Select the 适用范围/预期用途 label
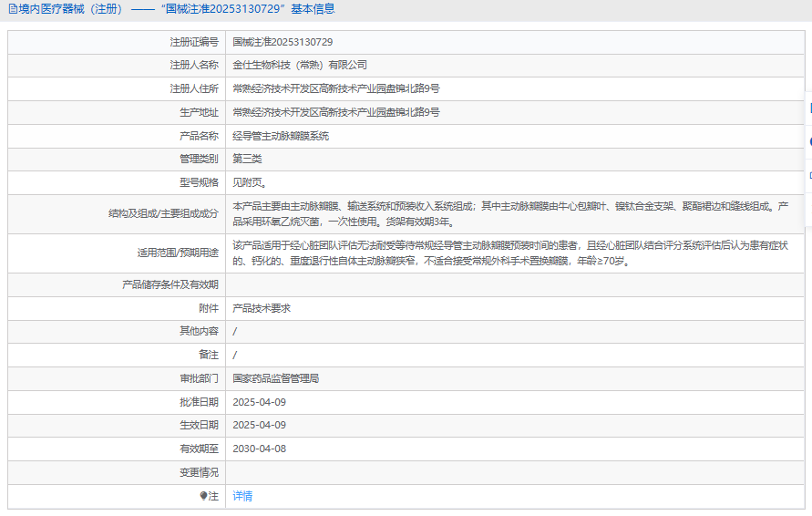 [178, 253]
